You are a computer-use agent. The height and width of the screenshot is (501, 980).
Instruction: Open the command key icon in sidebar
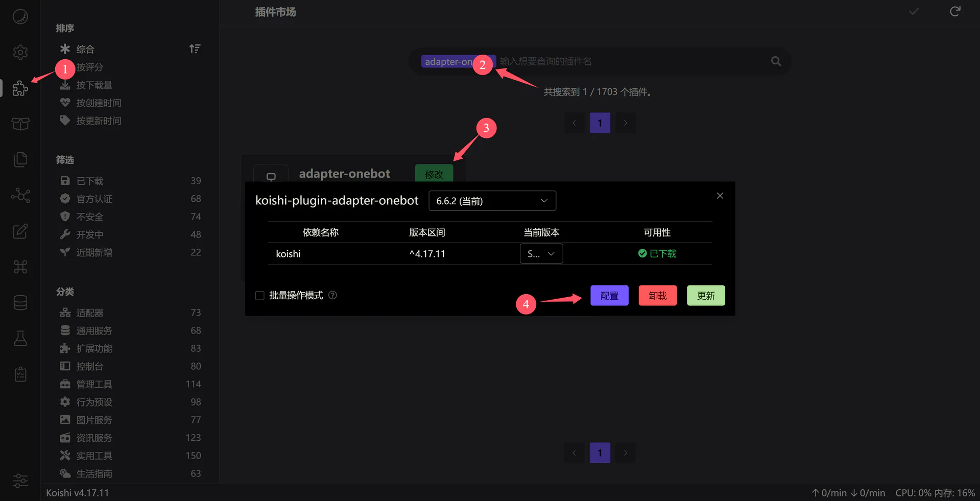[x=20, y=267]
